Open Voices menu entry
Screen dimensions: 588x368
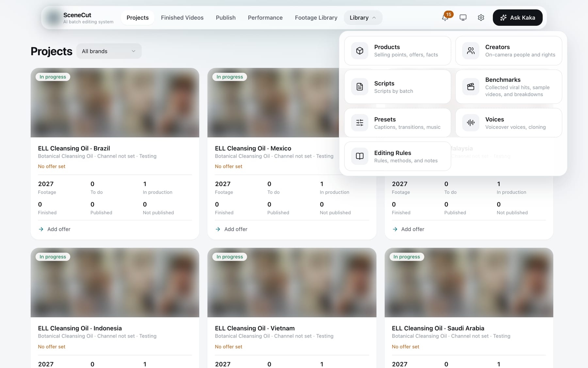(509, 123)
